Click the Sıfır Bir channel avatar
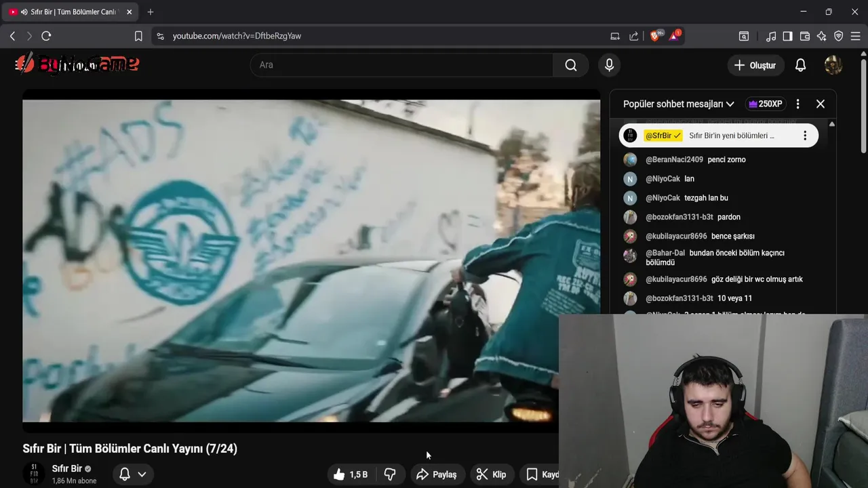Image resolution: width=868 pixels, height=488 pixels. click(34, 474)
